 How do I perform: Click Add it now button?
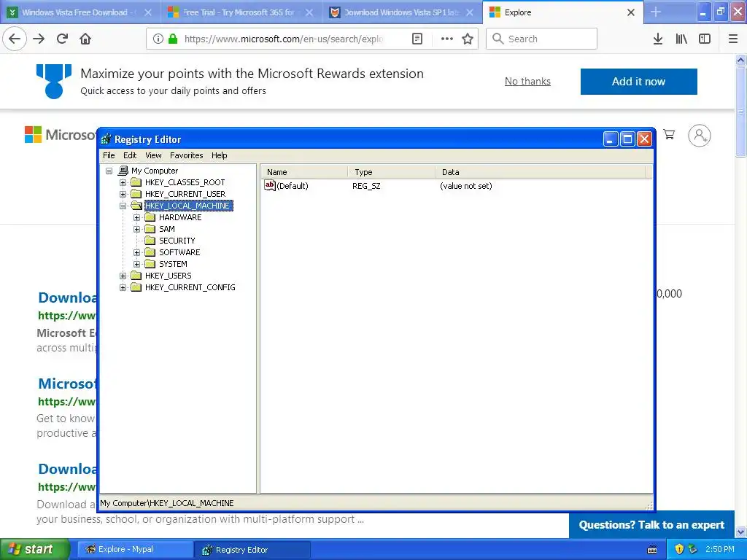click(638, 82)
